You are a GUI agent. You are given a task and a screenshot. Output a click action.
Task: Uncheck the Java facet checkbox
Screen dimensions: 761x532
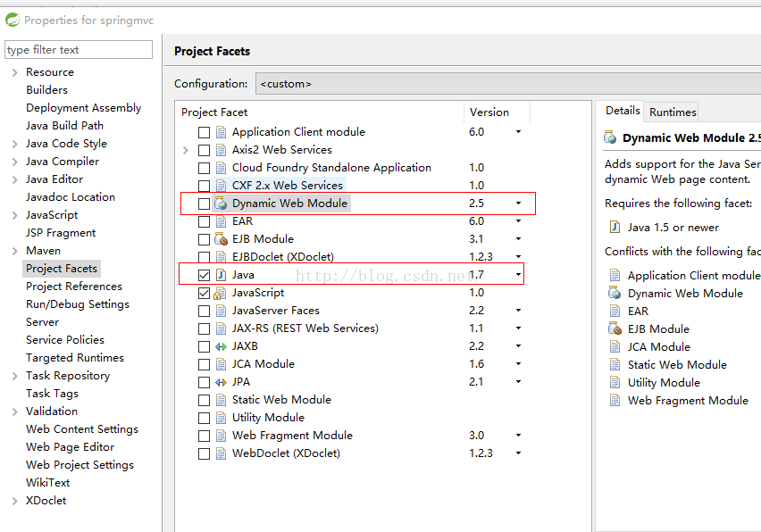(205, 275)
